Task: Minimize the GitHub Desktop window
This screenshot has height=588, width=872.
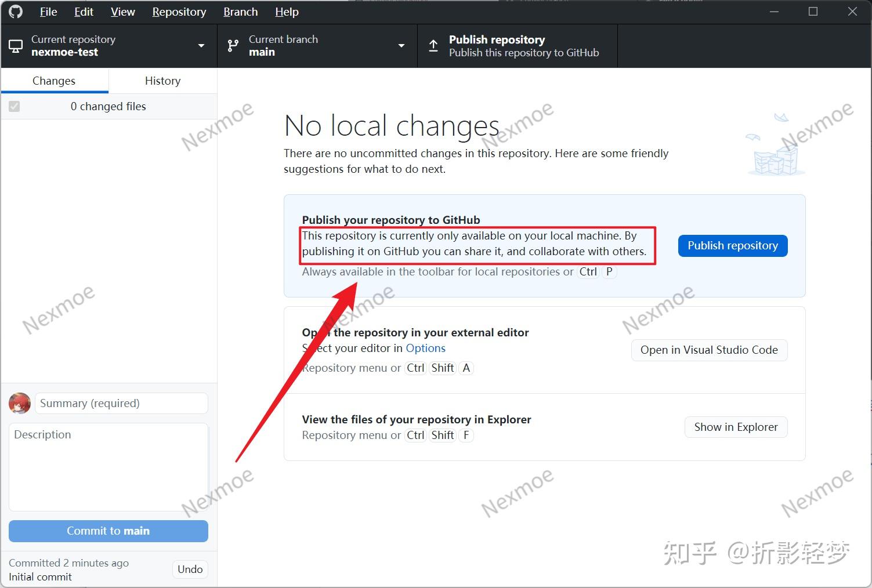Action: tap(774, 12)
